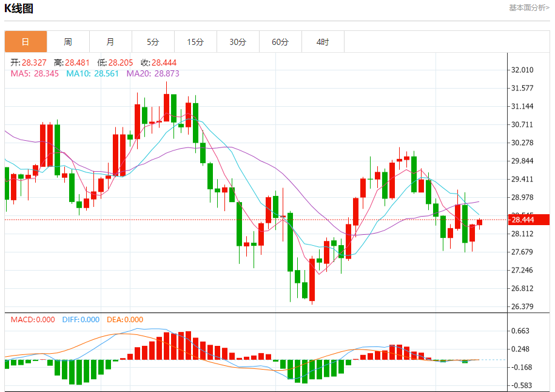The image size is (555, 392).
Task: Open the 15分 interval tab
Action: pyautogui.click(x=195, y=42)
